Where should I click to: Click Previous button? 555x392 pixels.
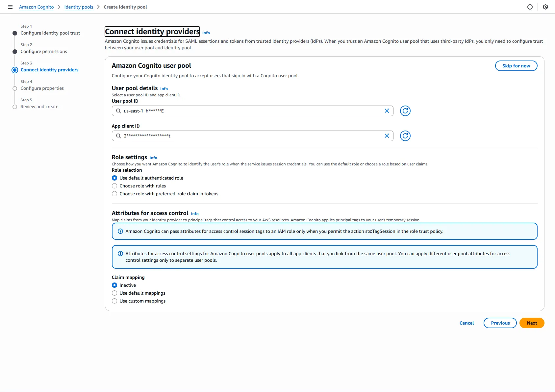500,323
